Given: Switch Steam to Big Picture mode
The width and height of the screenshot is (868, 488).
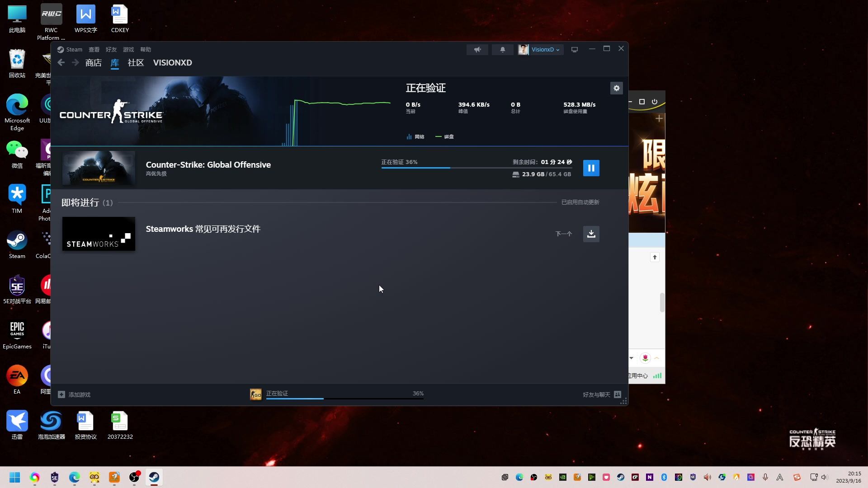Looking at the screenshot, I should [574, 50].
